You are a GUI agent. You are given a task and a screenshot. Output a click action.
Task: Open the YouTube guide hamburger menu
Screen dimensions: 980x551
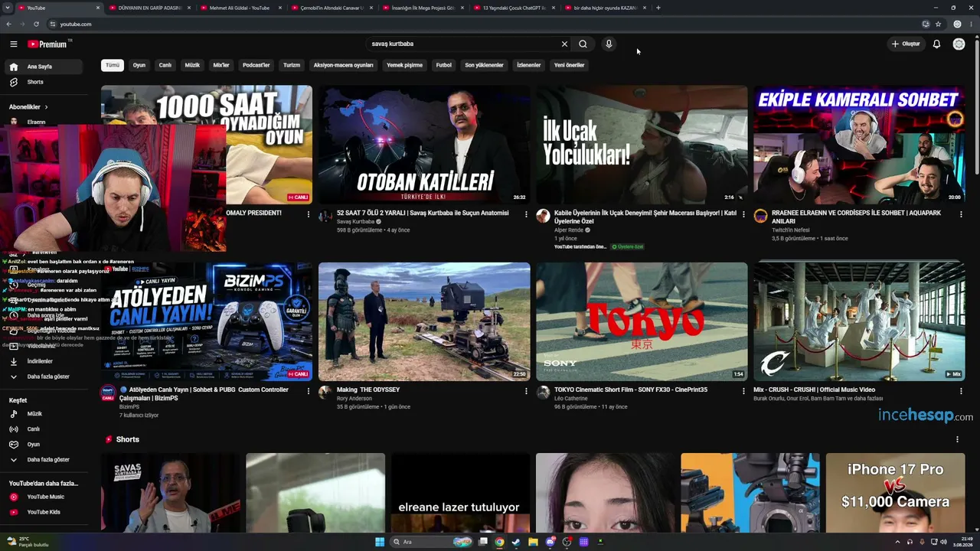(13, 44)
